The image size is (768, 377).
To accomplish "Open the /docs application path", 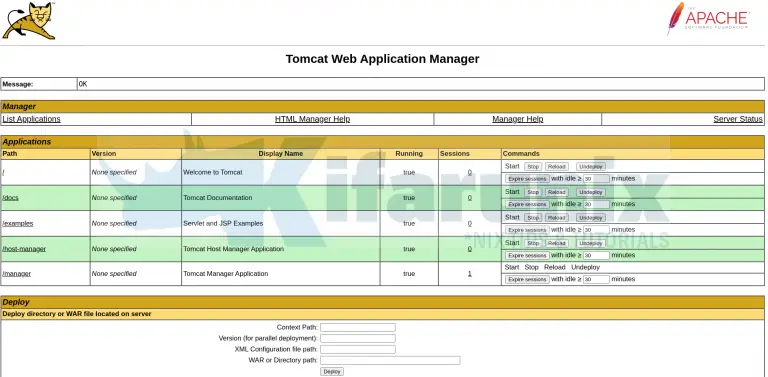I will (11, 198).
